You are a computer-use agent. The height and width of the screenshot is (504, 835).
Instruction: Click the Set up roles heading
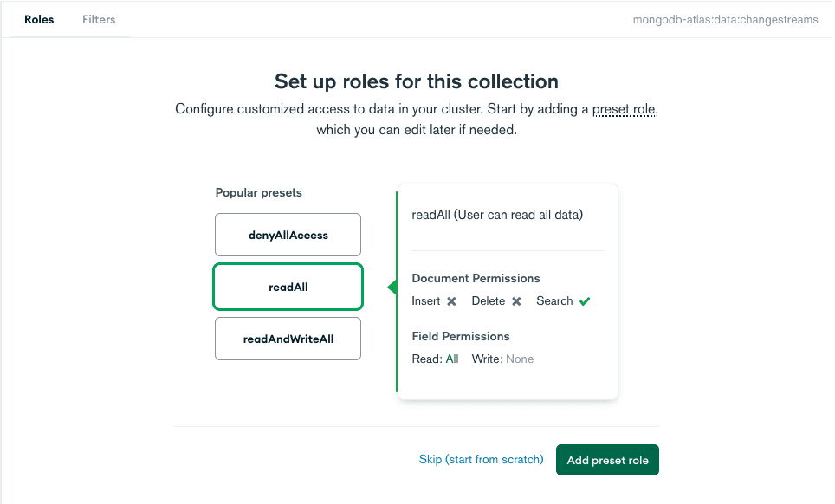pos(416,81)
